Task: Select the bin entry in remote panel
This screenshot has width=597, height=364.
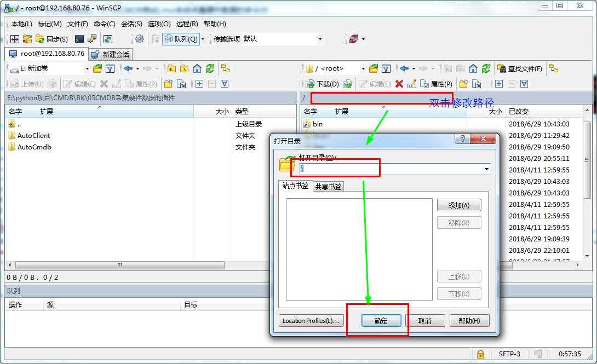Action: click(x=313, y=124)
